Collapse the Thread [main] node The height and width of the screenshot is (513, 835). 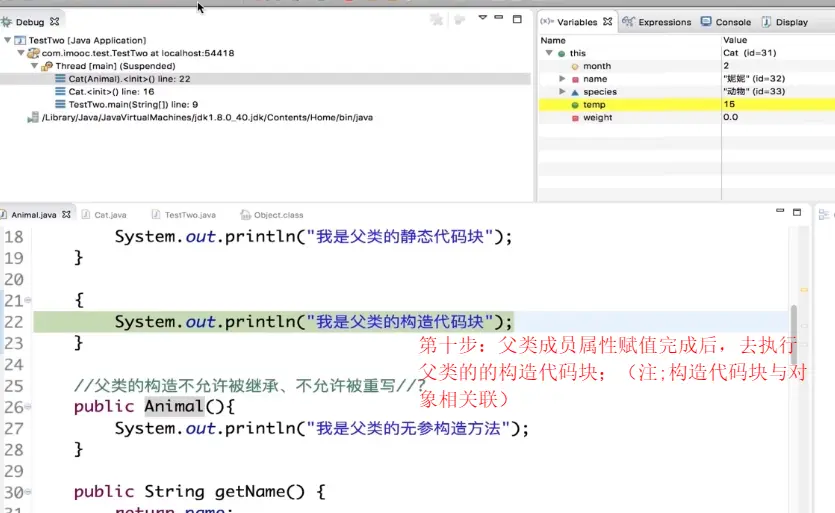pyautogui.click(x=34, y=66)
